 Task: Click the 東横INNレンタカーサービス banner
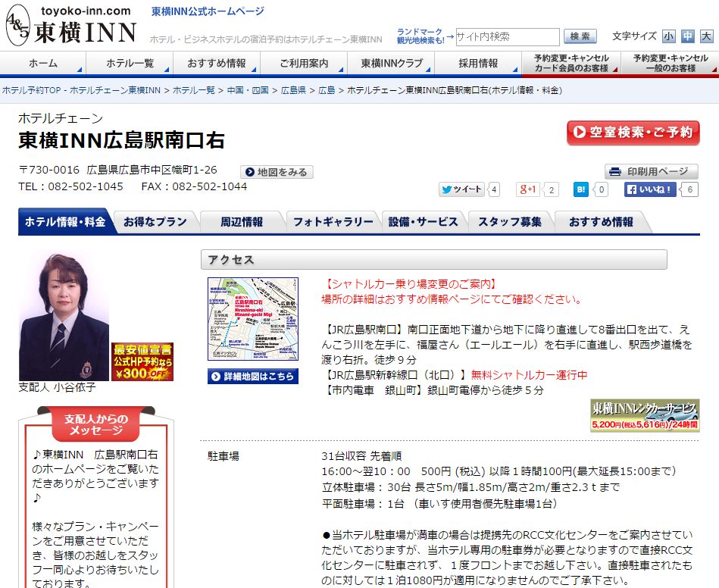click(645, 415)
